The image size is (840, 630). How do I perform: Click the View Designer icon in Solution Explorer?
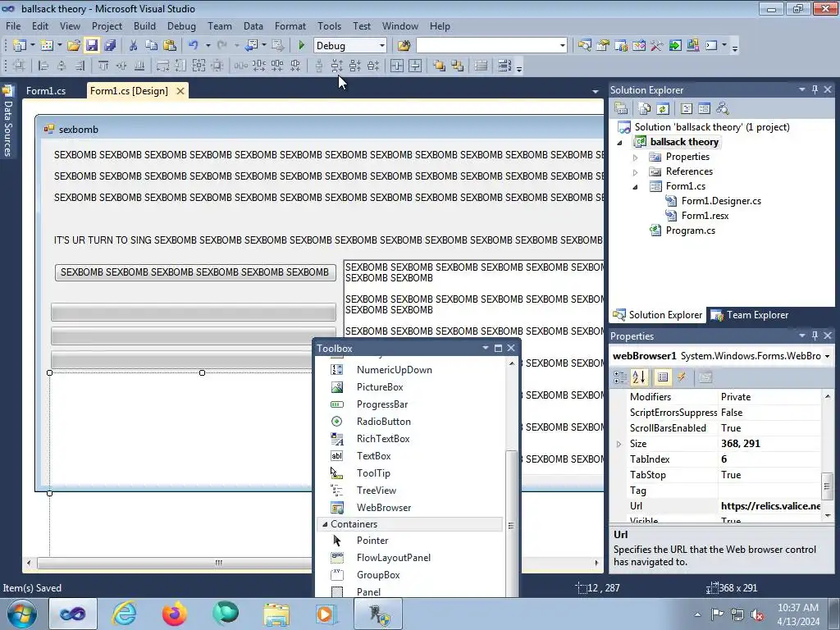pyautogui.click(x=705, y=109)
